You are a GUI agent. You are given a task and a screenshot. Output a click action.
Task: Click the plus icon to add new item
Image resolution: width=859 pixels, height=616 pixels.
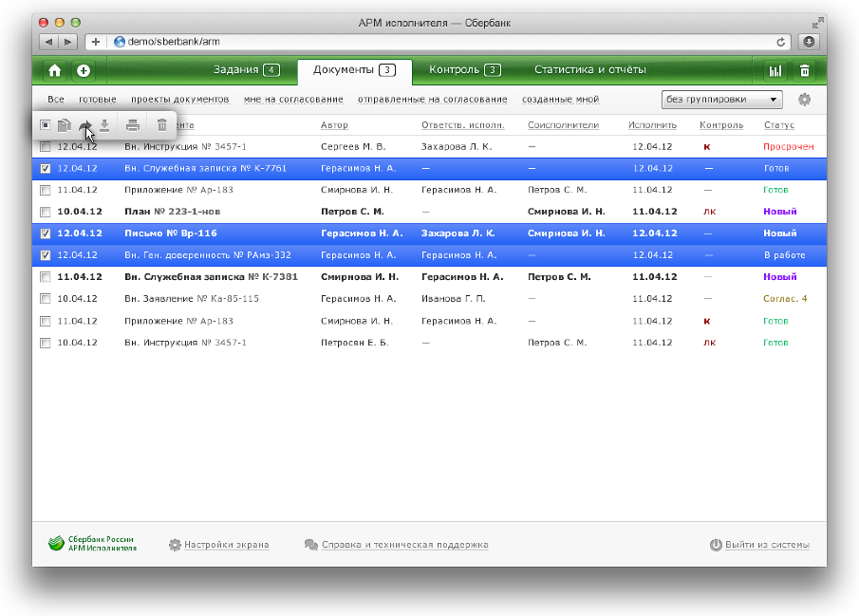coord(84,70)
